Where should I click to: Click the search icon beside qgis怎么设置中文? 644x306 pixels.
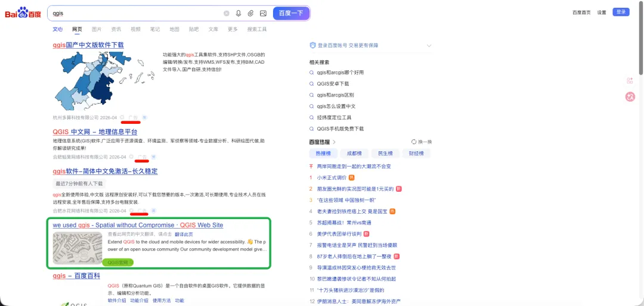(x=312, y=106)
